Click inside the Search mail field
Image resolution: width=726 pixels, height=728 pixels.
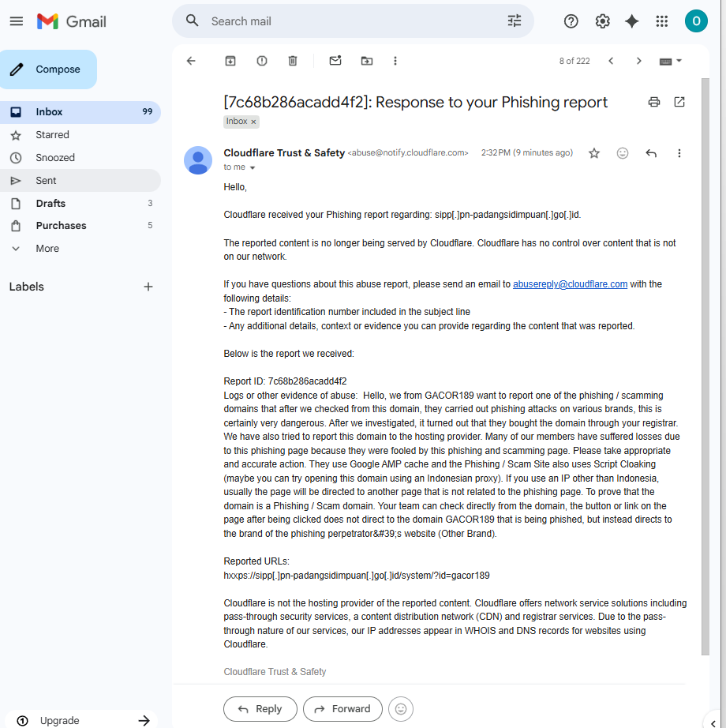coord(353,21)
